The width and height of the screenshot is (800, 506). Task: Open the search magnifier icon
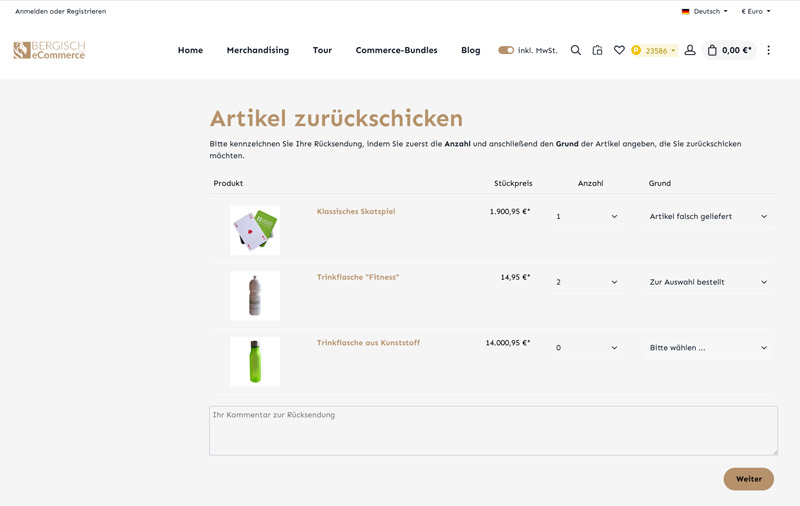[575, 50]
